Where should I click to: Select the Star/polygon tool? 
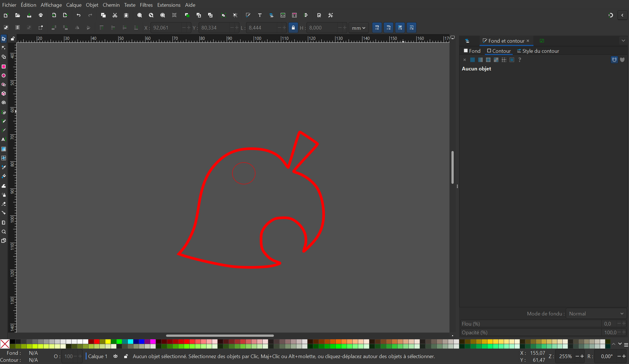pyautogui.click(x=4, y=84)
